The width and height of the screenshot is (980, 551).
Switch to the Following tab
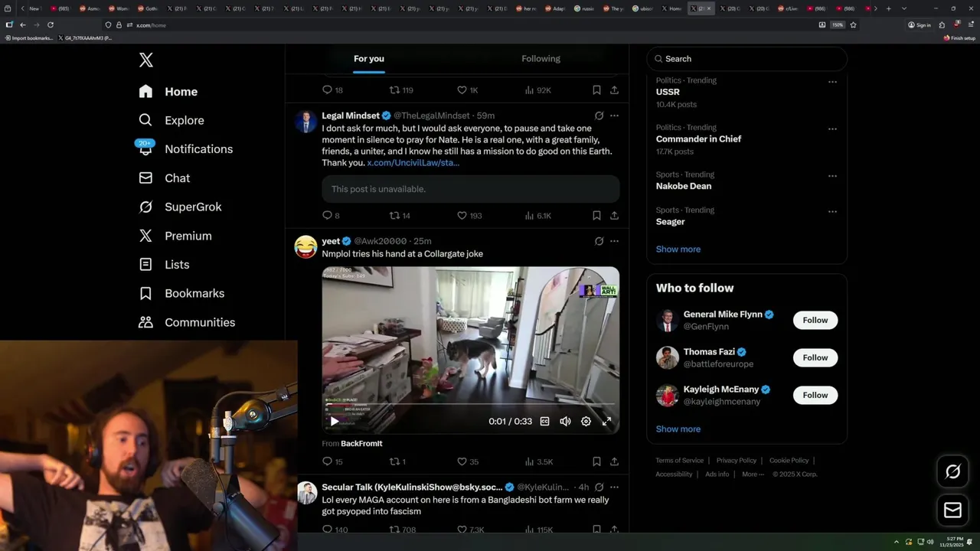coord(541,58)
